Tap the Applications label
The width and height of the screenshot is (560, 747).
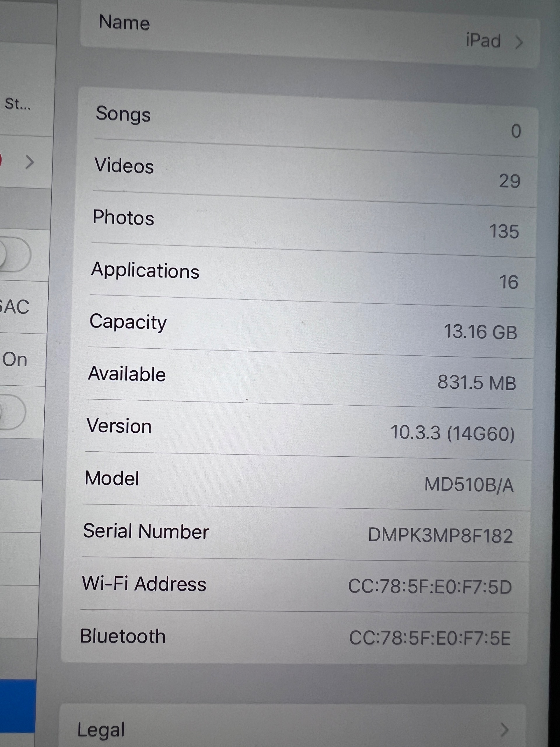(145, 270)
